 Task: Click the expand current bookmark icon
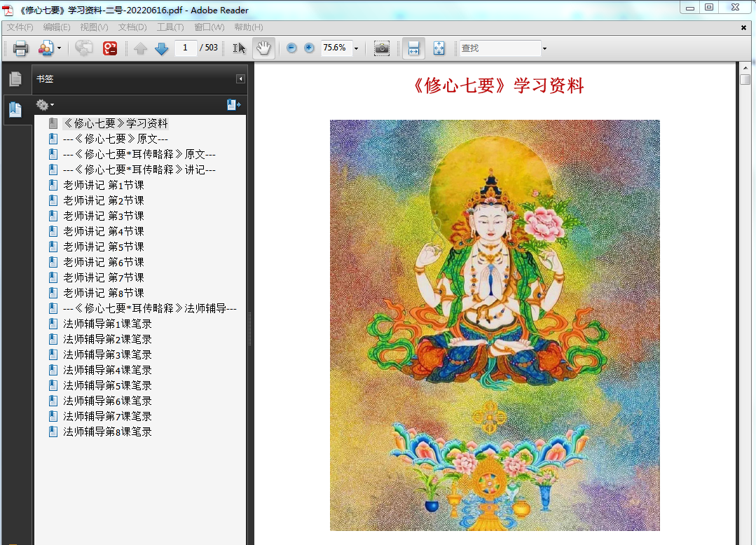234,104
